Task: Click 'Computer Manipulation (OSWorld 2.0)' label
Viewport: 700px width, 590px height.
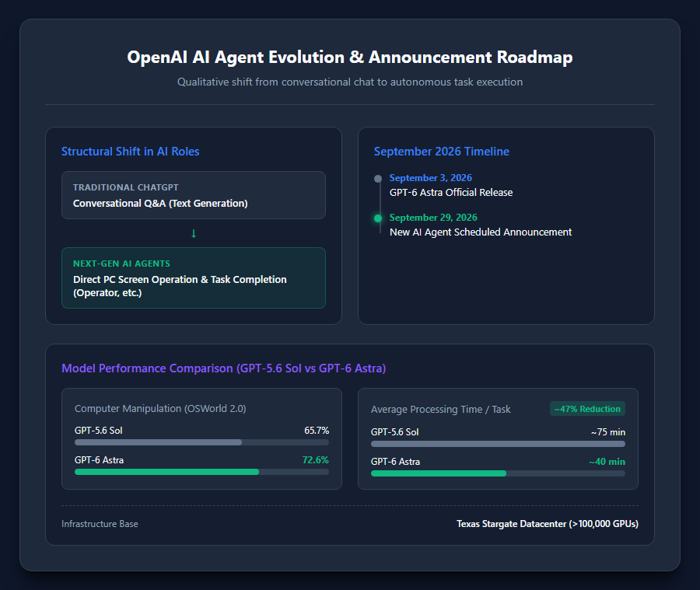Action: pyautogui.click(x=160, y=409)
